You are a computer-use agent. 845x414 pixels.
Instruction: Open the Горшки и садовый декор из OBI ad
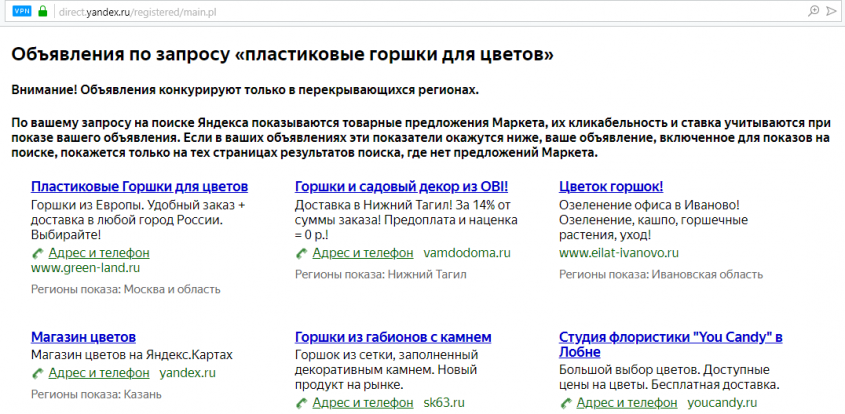pos(401,187)
